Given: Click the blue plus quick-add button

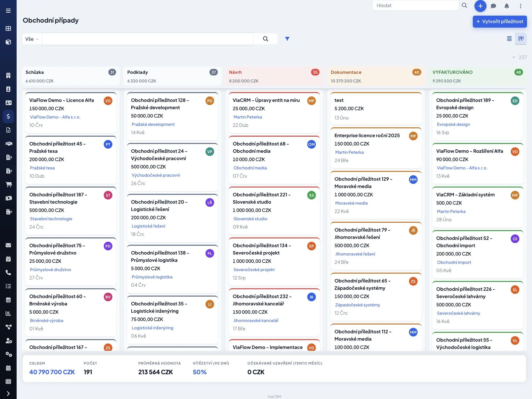Looking at the screenshot, I should pos(480,6).
